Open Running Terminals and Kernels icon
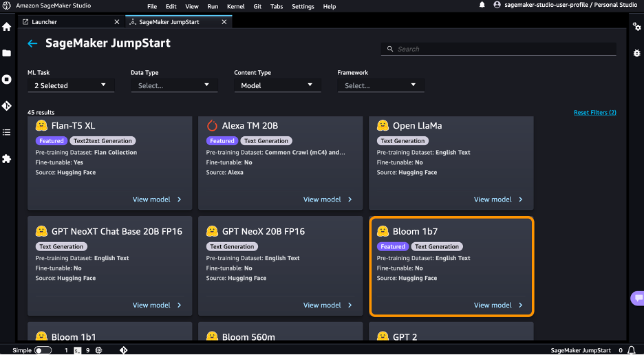Screen dimensions: 644x355 tap(7, 79)
